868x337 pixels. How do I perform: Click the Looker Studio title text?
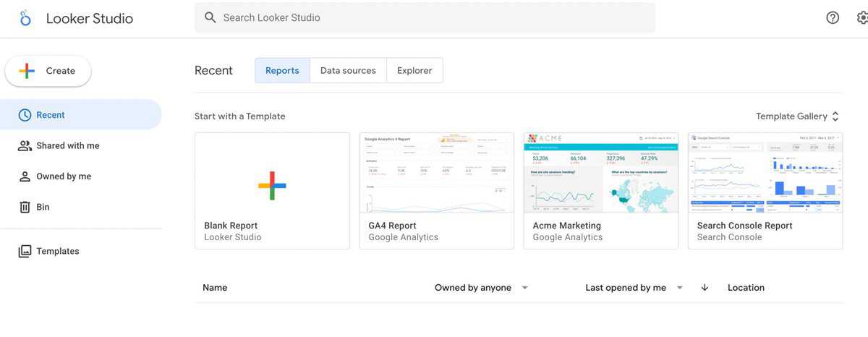point(90,19)
